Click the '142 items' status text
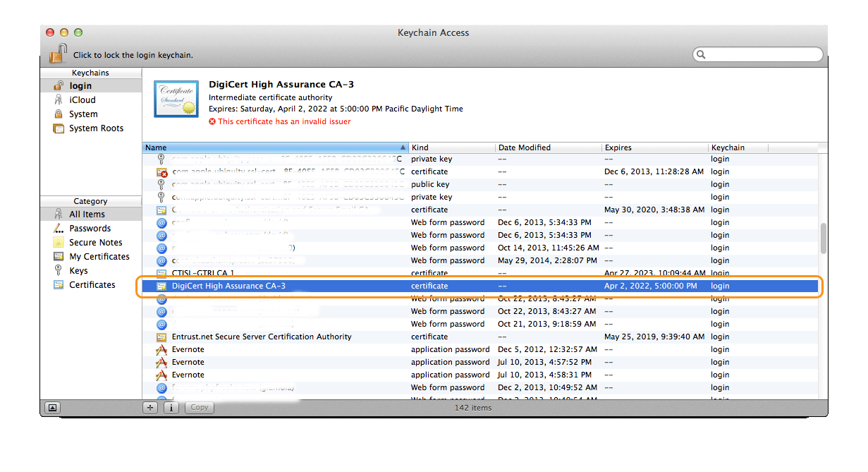Image resolution: width=868 pixels, height=472 pixels. (473, 407)
